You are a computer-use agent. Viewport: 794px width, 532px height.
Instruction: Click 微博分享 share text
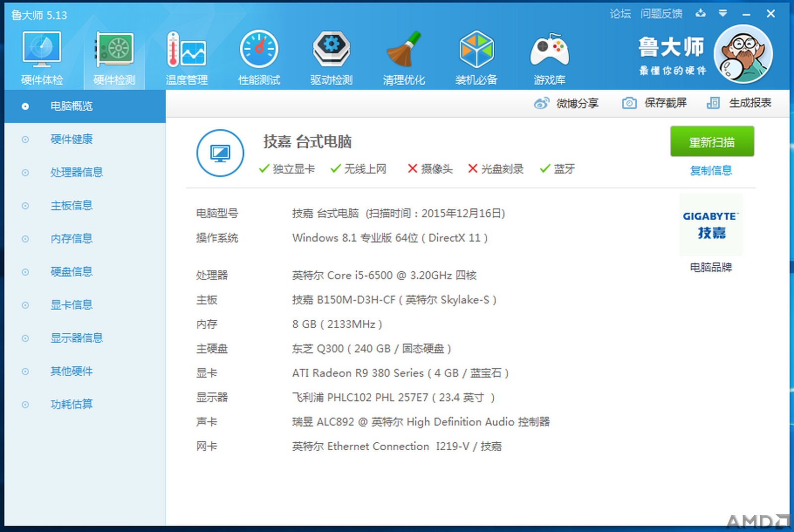tap(577, 103)
